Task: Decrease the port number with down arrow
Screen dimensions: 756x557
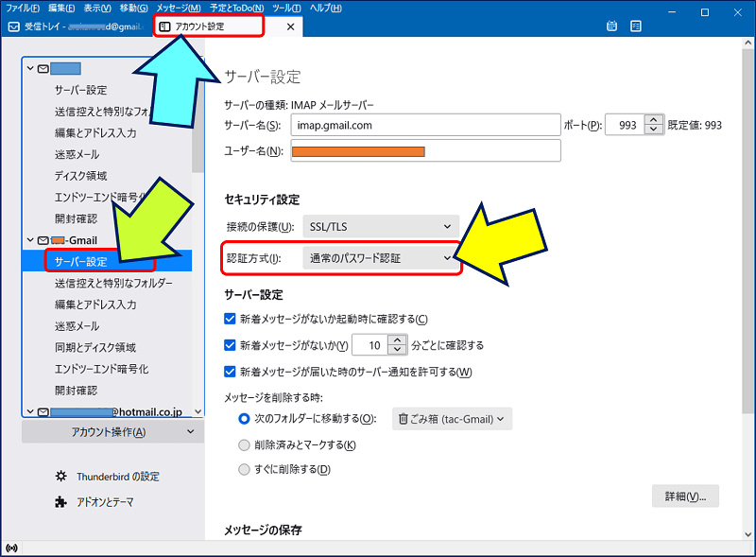Action: coord(654,130)
